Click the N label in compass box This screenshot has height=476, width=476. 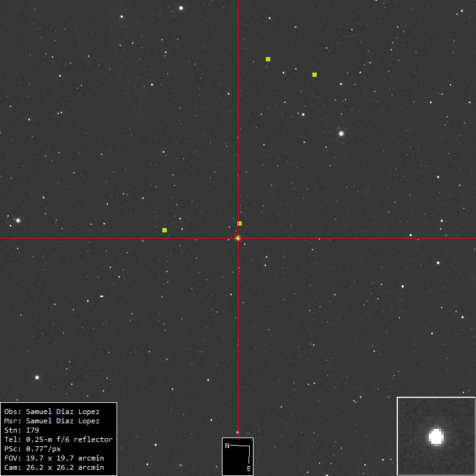pyautogui.click(x=227, y=446)
